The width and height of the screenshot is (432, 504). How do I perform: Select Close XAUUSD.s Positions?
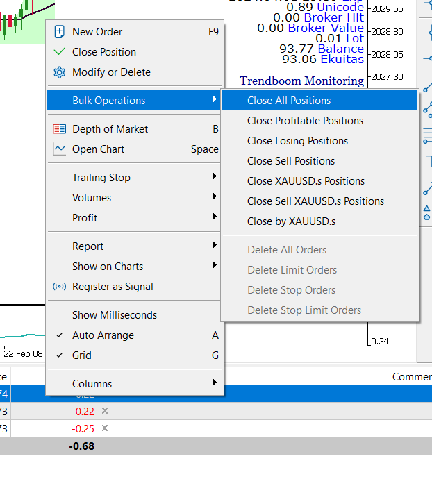pos(319,181)
